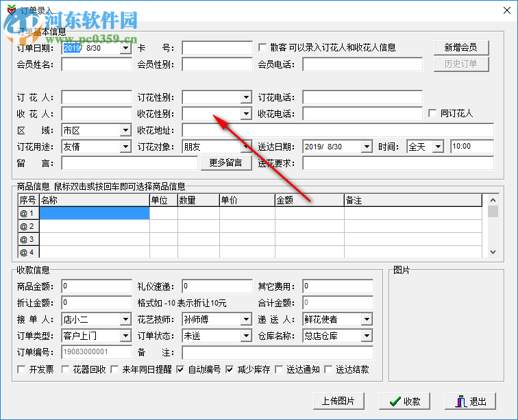This screenshot has width=518, height=420.
Task: Open 订单状态 dropdown showing 未送
Action: click(x=246, y=336)
